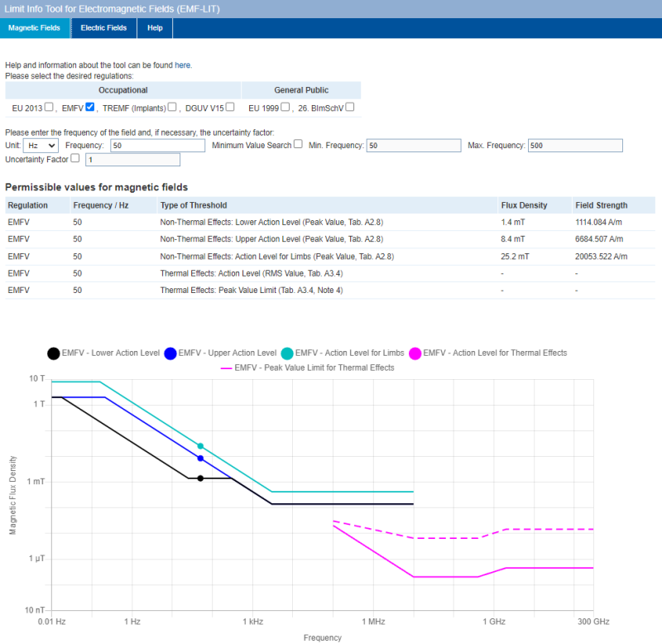Enable the Minimum Value Search checkbox
This screenshot has height=644, width=662.
298,145
